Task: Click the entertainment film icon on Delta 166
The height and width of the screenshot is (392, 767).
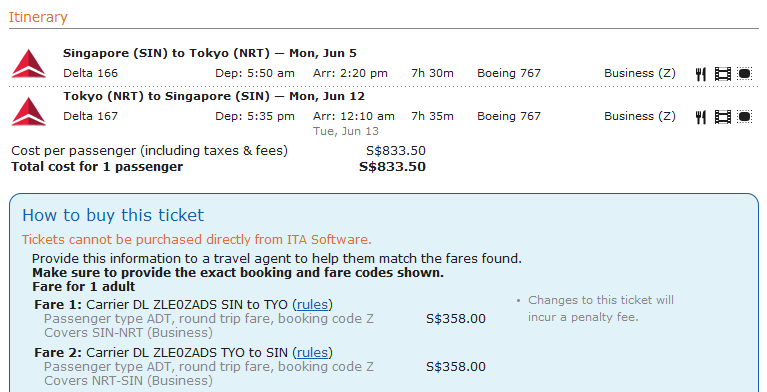Action: [x=722, y=74]
